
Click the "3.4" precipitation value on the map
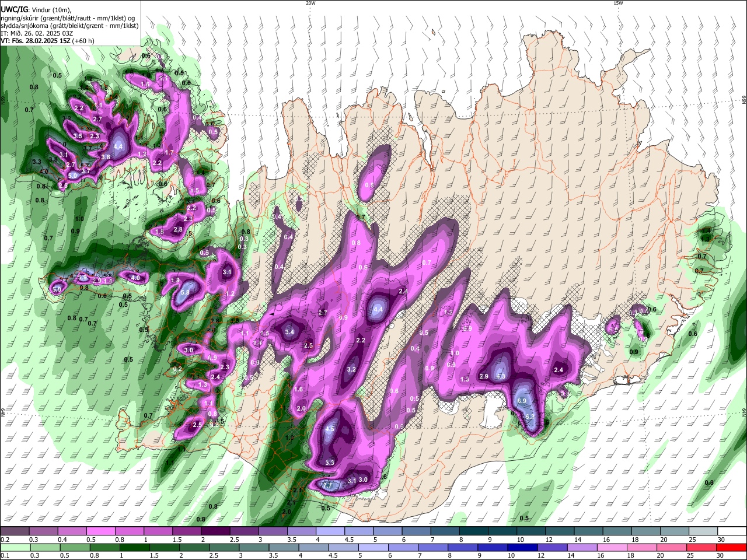[x=289, y=332]
